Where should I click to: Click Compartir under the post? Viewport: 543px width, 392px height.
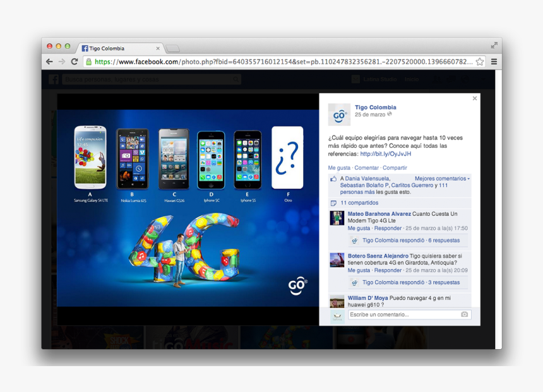point(395,168)
